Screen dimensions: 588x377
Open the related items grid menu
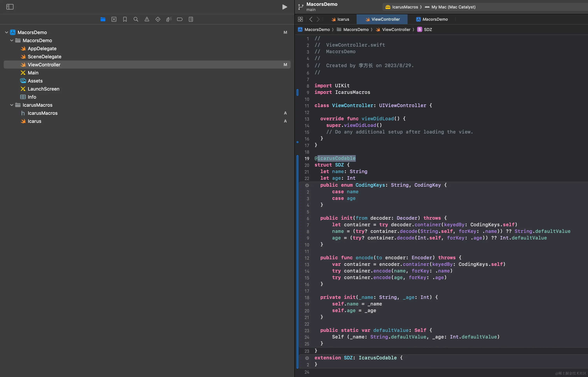coord(300,19)
